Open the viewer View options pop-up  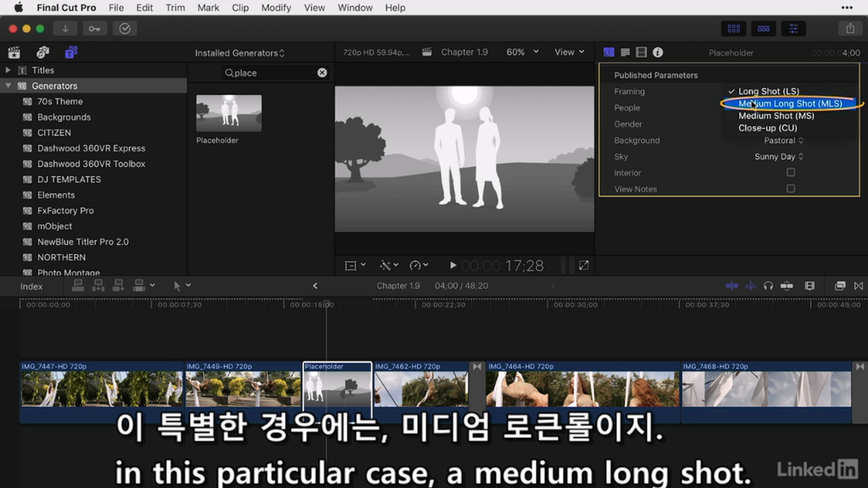point(569,52)
